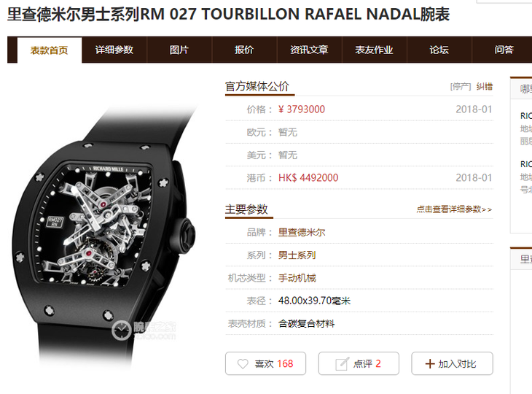Click the 纠错 link
Viewport: 532px width, 394px height.
pos(484,87)
